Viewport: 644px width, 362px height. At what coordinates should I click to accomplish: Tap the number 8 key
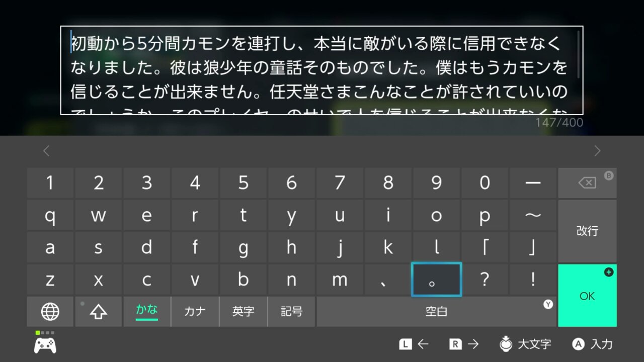pyautogui.click(x=388, y=183)
